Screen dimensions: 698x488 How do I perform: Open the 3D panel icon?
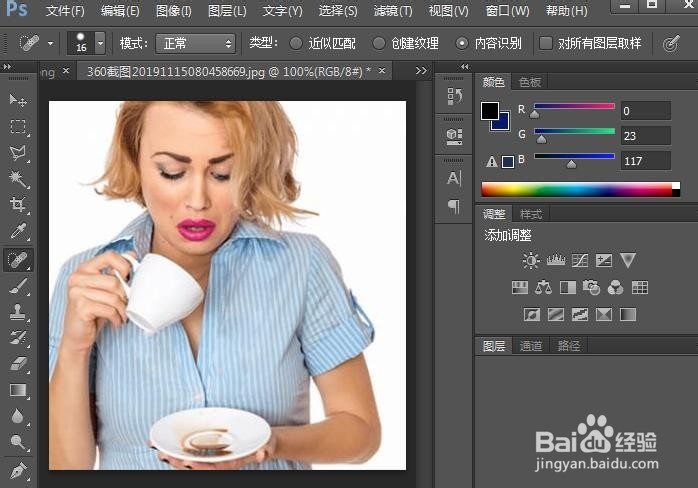tap(455, 136)
